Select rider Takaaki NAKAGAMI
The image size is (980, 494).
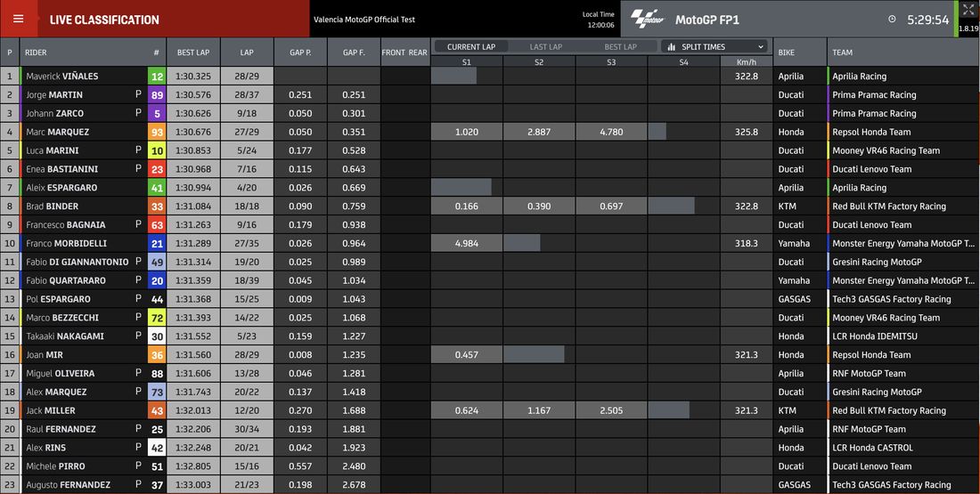coord(65,336)
